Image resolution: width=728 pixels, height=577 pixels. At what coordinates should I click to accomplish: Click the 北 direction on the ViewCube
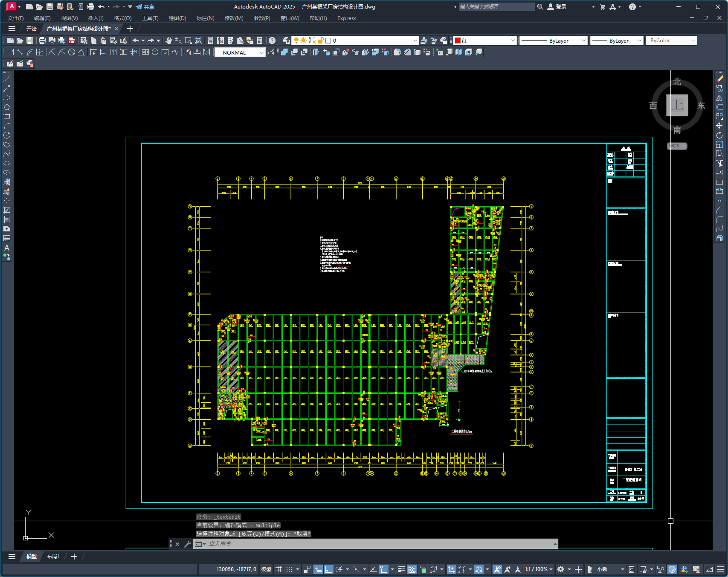[x=677, y=82]
